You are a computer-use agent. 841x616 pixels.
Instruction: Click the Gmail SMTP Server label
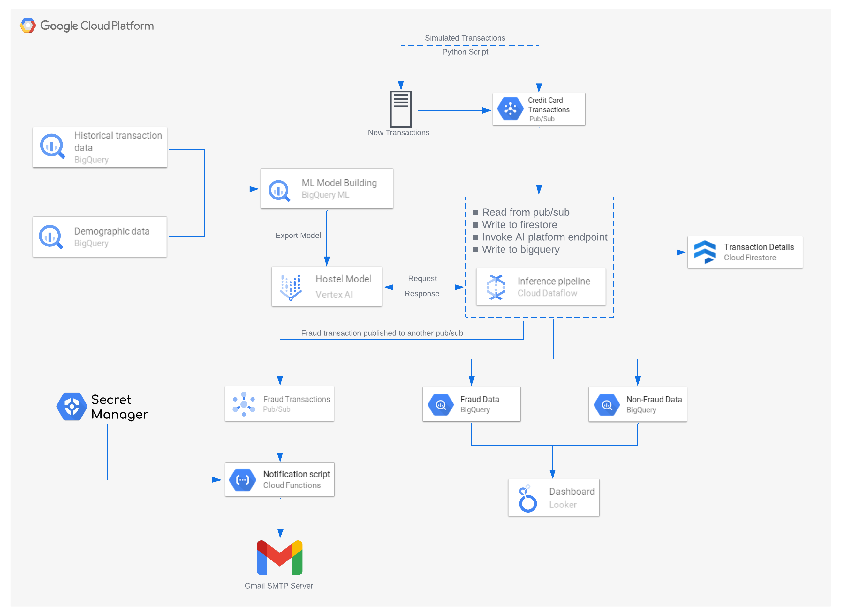tap(279, 586)
